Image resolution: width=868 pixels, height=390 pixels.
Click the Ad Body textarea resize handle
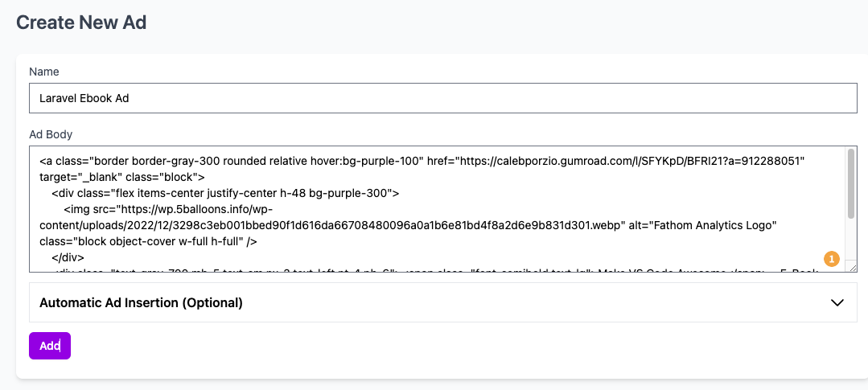(x=853, y=267)
